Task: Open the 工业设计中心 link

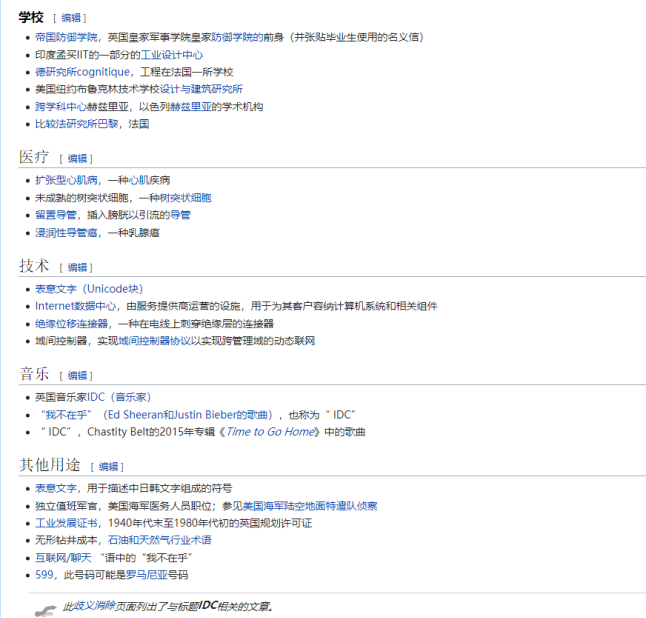Action: pyautogui.click(x=172, y=55)
